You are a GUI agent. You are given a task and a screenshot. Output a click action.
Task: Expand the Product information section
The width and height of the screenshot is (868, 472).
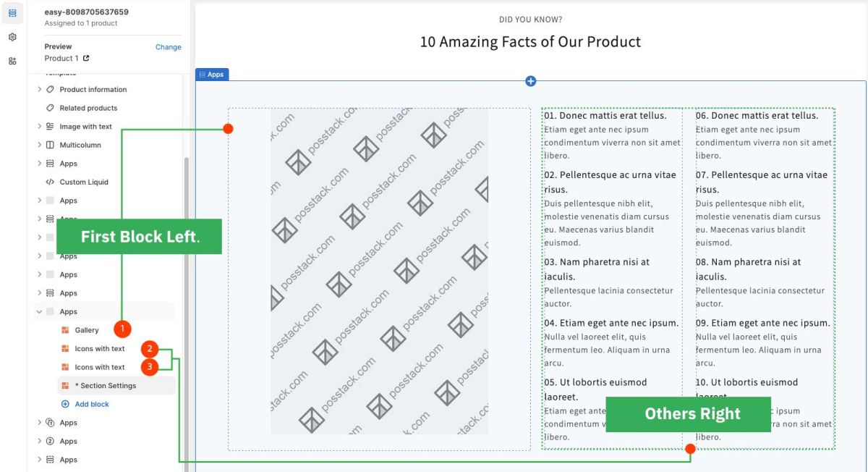pos(38,89)
